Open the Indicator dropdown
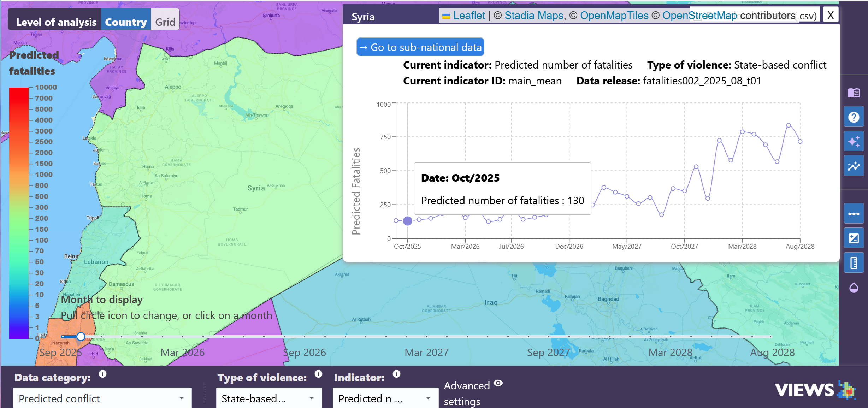 [385, 398]
